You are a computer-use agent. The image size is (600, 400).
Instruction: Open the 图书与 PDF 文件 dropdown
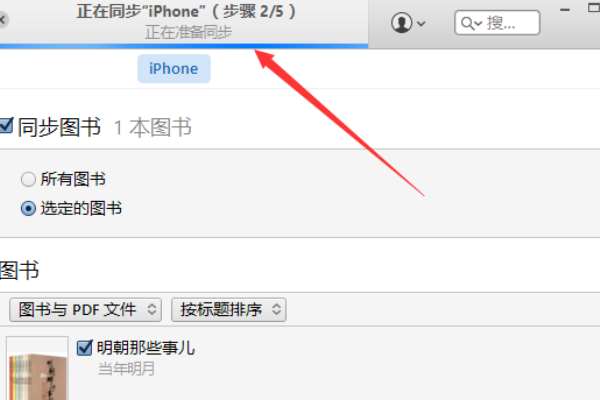click(x=85, y=310)
